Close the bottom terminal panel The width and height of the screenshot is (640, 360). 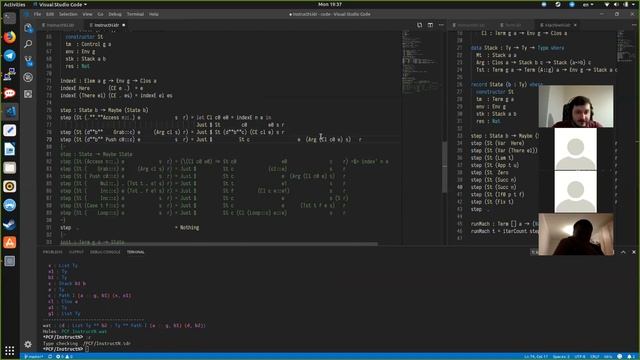633,252
